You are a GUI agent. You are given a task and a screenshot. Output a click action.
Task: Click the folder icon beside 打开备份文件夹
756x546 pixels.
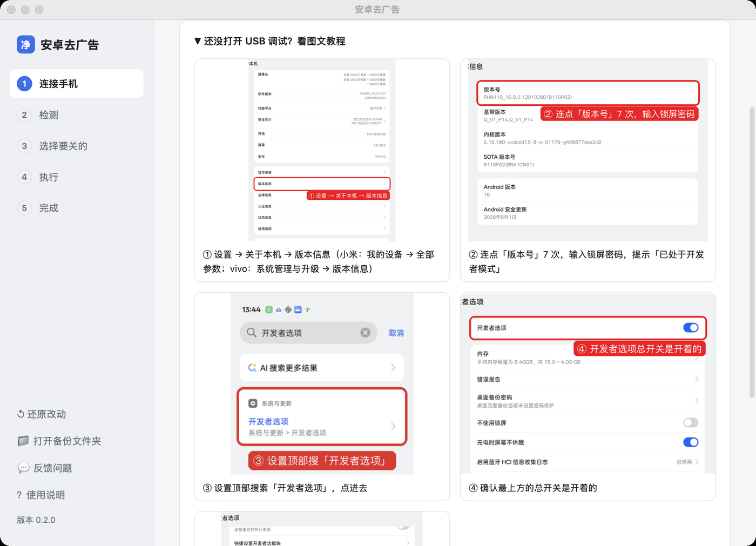coord(23,441)
